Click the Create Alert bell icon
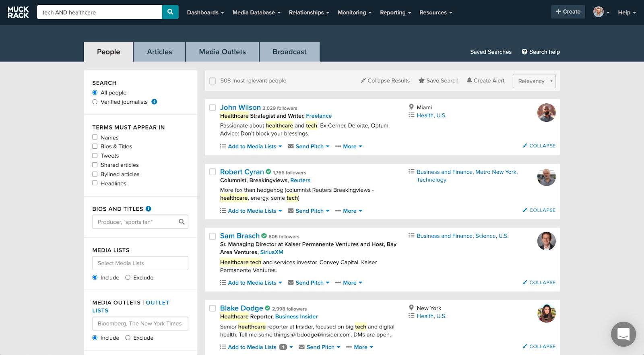 pos(469,80)
